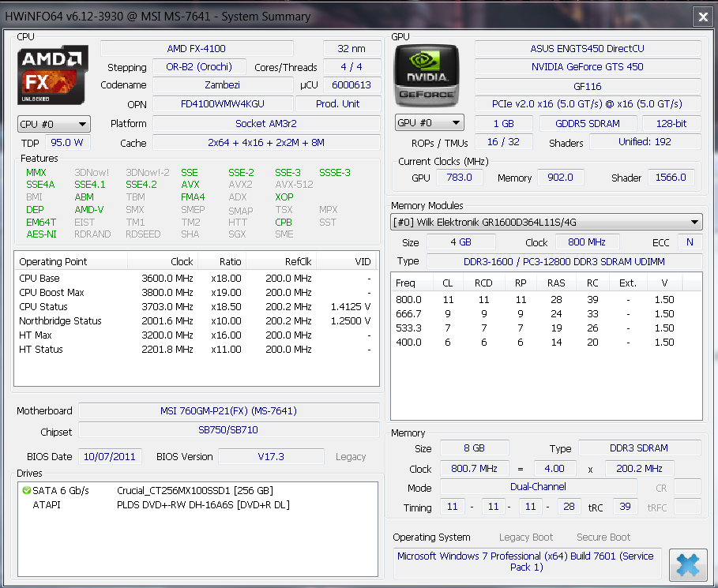
Task: Click the Unified: 192 shaders field
Action: (645, 142)
